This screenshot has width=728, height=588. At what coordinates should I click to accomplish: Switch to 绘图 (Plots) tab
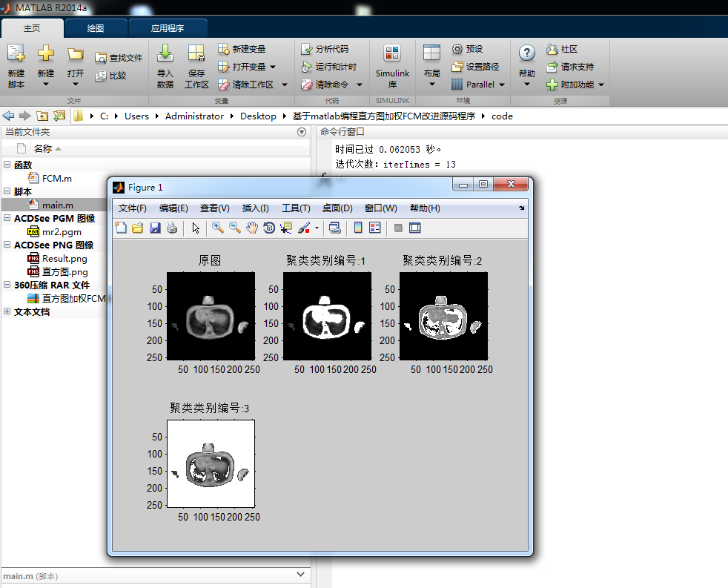pos(96,28)
